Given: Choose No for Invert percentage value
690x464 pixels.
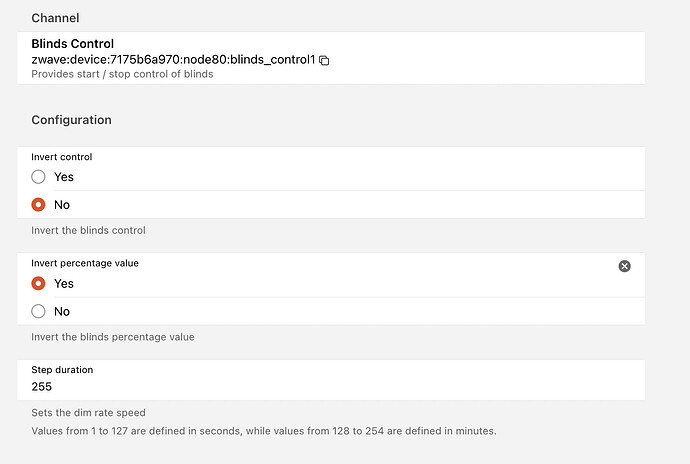Looking at the screenshot, I should coord(39,311).
